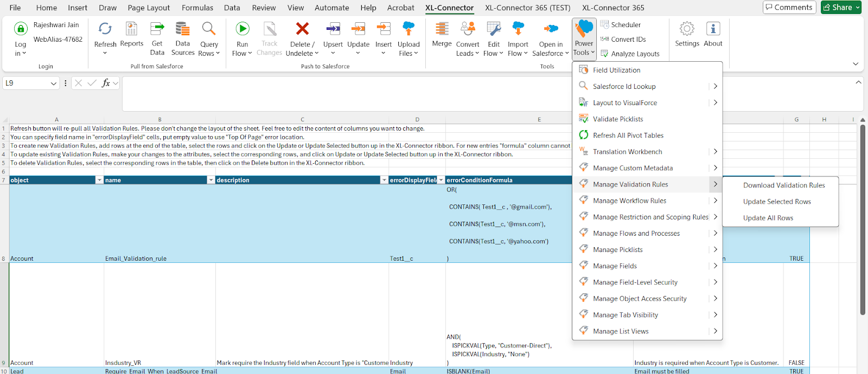Open the description column filter dropdown
The width and height of the screenshot is (868, 374).
[x=384, y=180]
